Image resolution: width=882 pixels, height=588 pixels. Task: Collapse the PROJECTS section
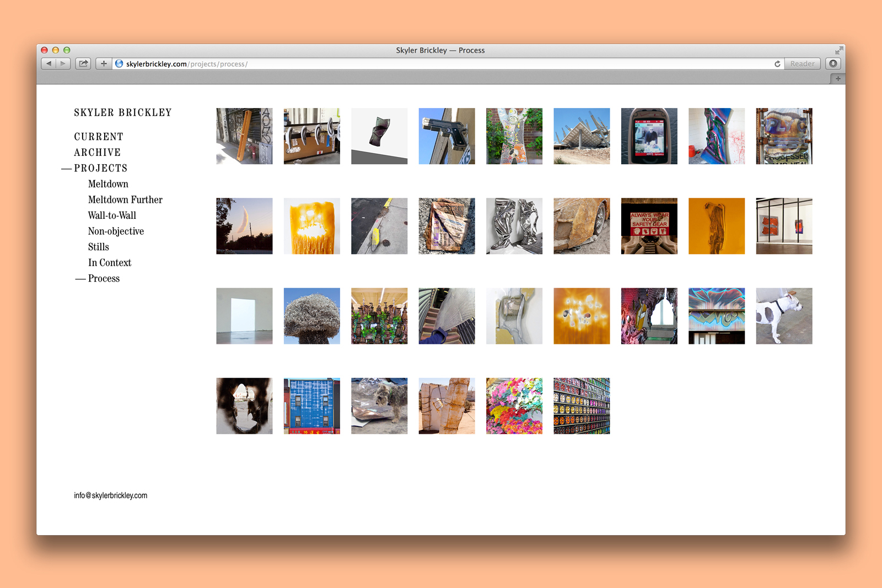100,168
